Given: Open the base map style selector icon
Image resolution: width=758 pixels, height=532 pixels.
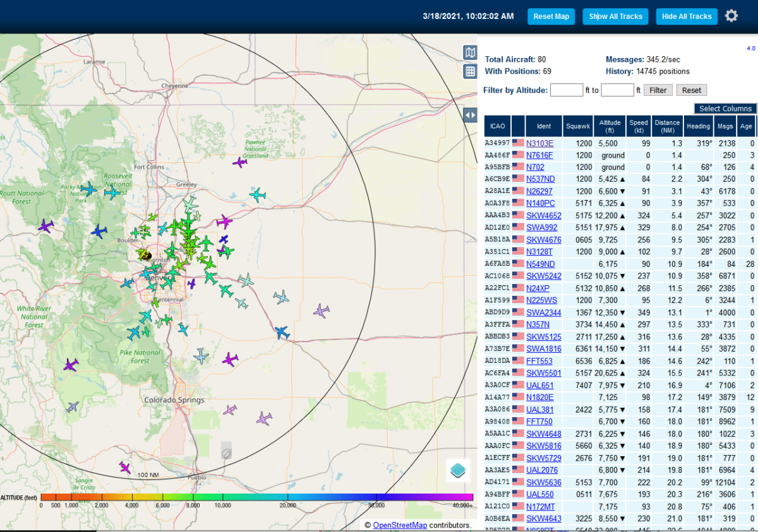Looking at the screenshot, I should coord(470,53).
